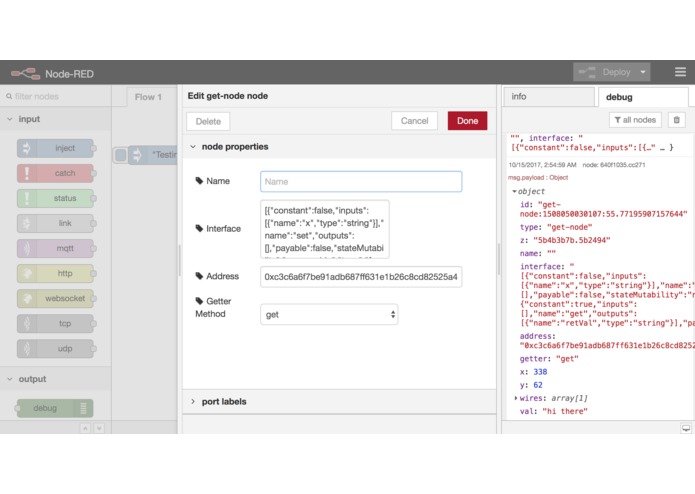Click the tag icon next to Getter Method
This screenshot has width=695, height=494.
[x=199, y=301]
